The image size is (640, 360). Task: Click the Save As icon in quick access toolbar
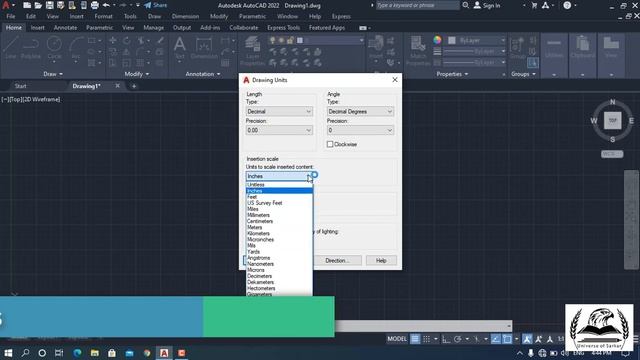coord(60,5)
